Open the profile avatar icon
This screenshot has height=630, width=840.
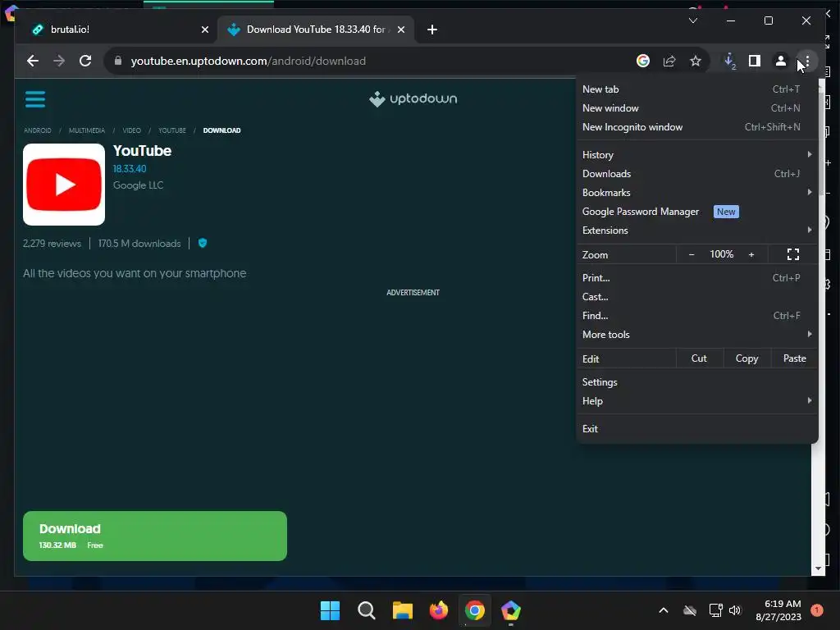[781, 61]
